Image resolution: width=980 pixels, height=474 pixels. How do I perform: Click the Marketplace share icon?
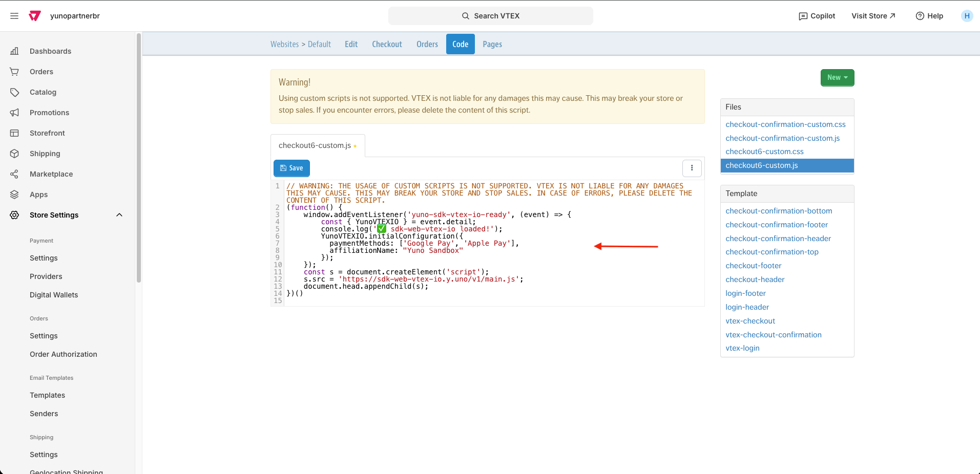[14, 174]
